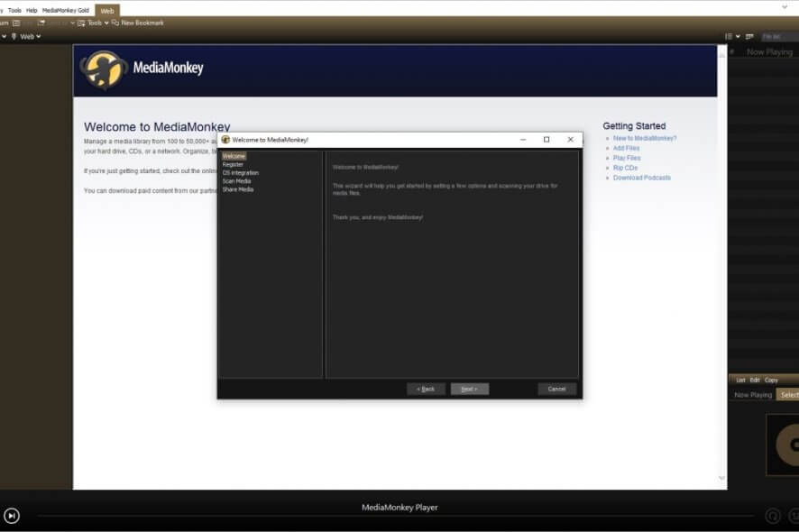Click the album art disc thumbnail
799x532 pixels.
tap(783, 445)
